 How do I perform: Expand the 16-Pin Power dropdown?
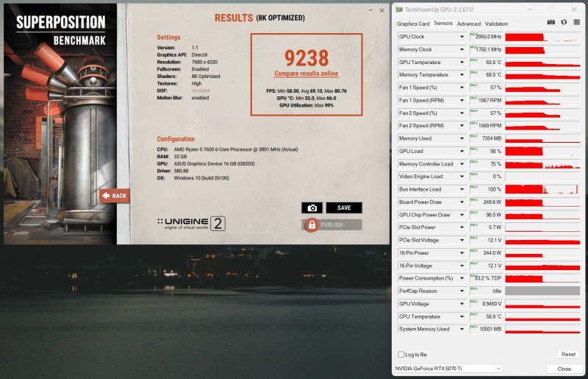point(462,253)
